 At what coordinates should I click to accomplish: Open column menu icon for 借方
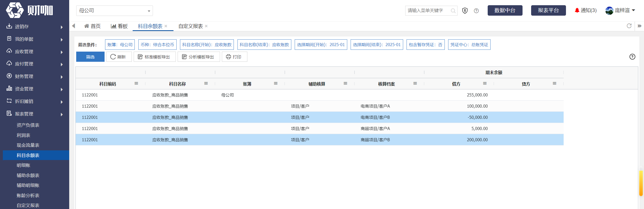click(485, 83)
